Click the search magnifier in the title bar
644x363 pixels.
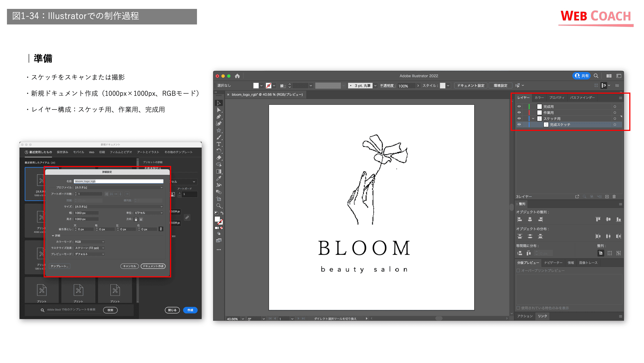pyautogui.click(x=596, y=76)
